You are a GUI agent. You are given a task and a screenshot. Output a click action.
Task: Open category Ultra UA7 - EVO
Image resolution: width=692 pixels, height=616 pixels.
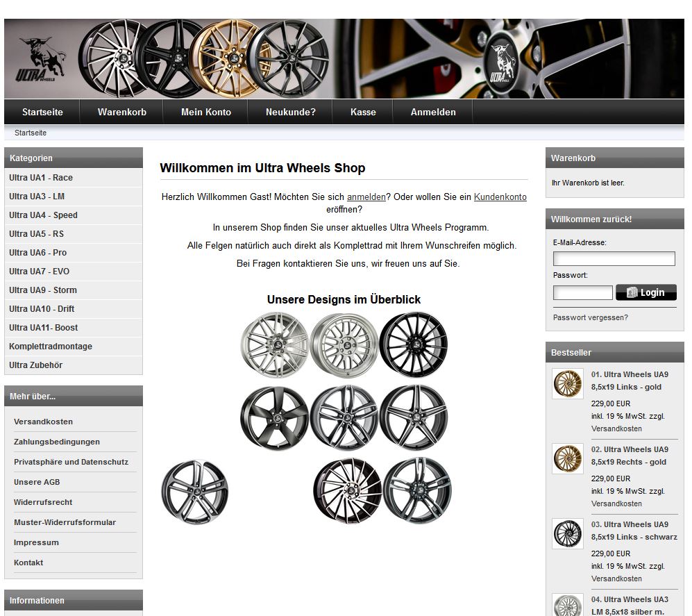[74, 271]
